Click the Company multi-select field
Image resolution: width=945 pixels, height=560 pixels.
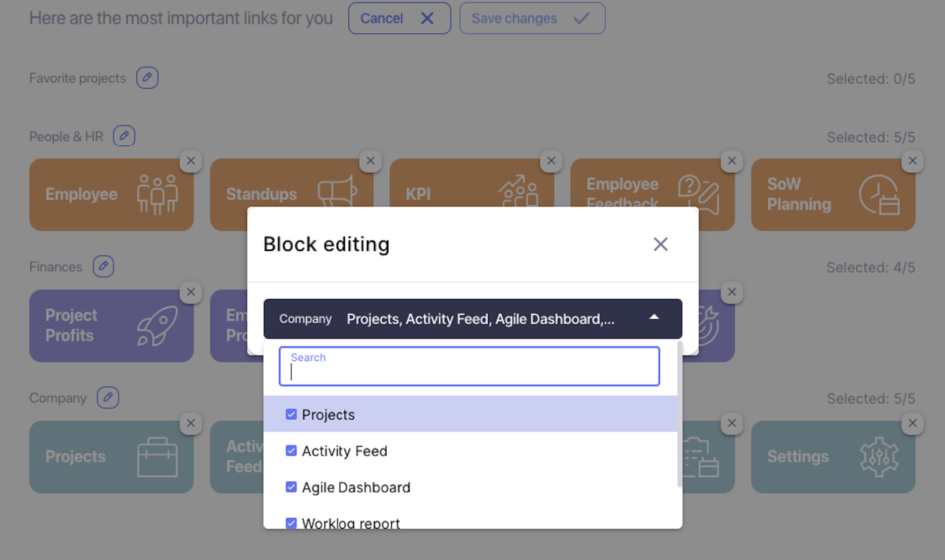pyautogui.click(x=472, y=319)
